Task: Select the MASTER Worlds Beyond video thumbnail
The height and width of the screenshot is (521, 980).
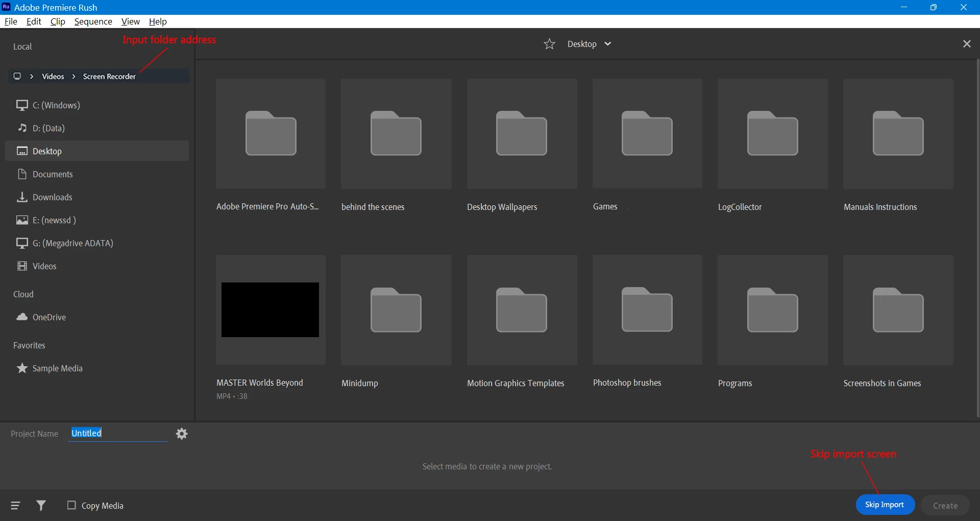Action: click(x=271, y=310)
